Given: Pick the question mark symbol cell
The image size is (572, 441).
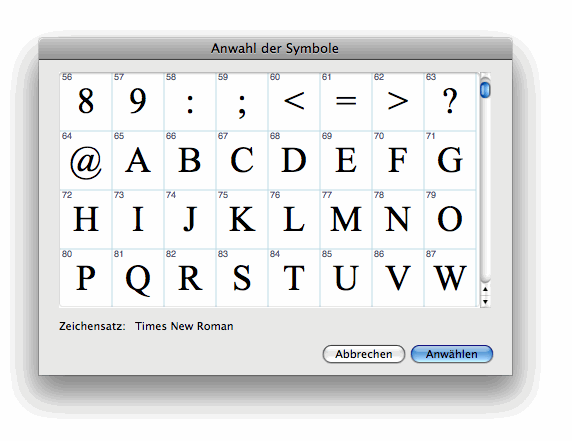Looking at the screenshot, I should (450, 101).
